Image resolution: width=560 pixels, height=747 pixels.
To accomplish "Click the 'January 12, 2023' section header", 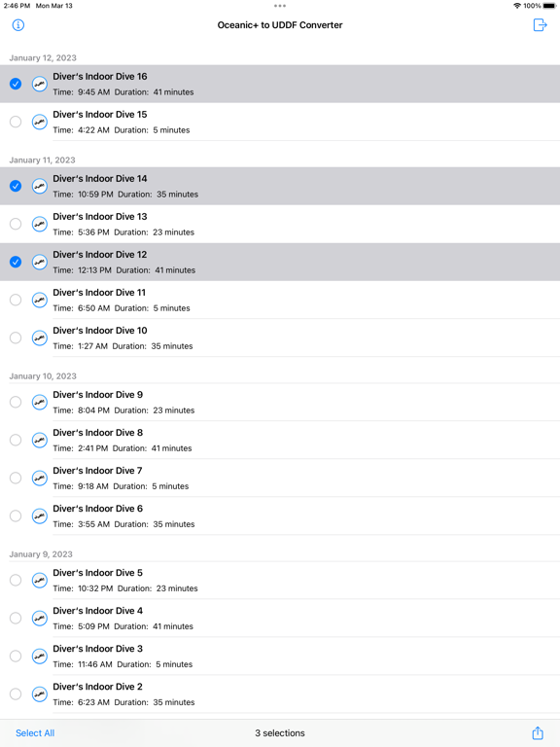I will tap(43, 57).
